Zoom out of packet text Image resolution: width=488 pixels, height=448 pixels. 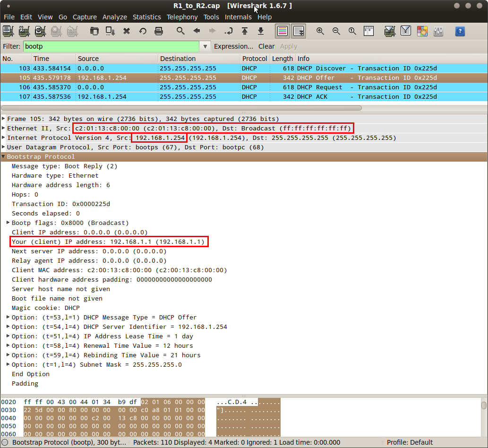tap(336, 31)
